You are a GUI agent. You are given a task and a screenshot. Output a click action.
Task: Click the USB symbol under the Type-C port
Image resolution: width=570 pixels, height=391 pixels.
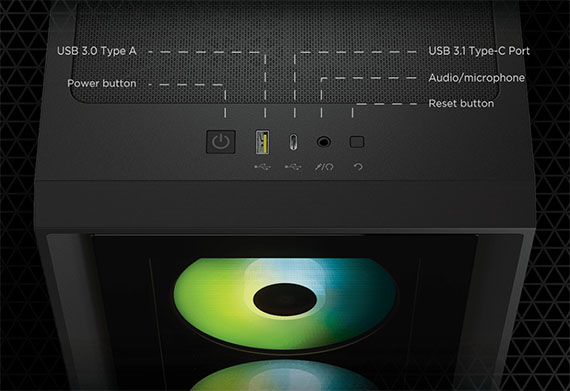pos(293,167)
